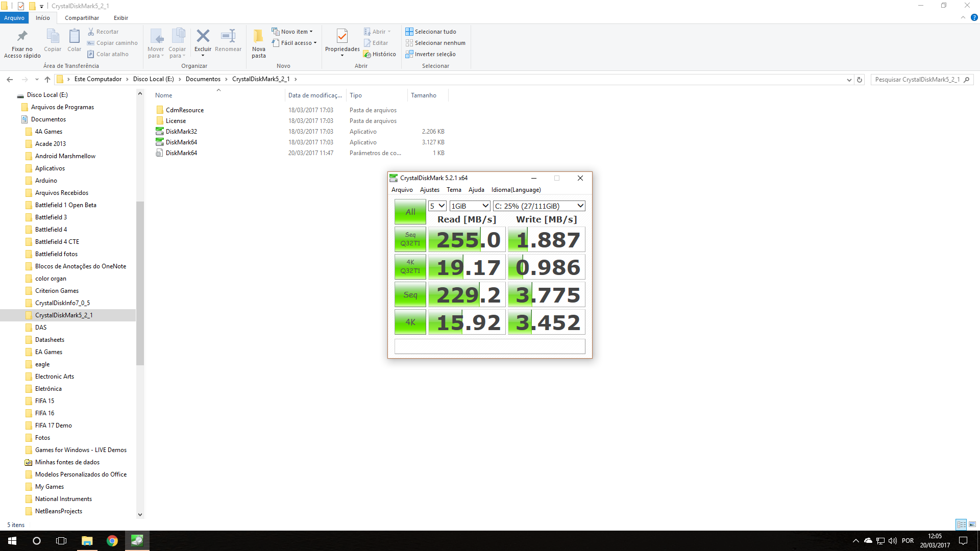Collapse the Explorer ribbon

click(x=963, y=17)
